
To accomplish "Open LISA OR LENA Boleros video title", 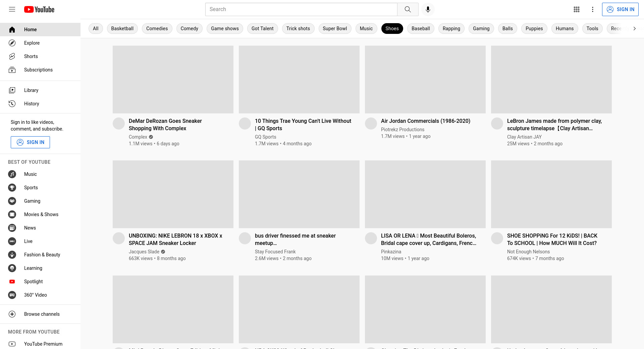I will (429, 239).
